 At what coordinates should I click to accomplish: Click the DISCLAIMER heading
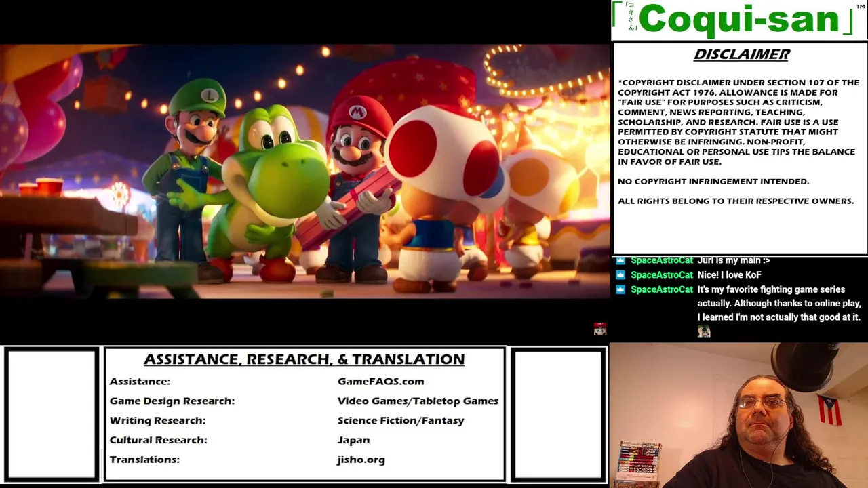coord(741,55)
